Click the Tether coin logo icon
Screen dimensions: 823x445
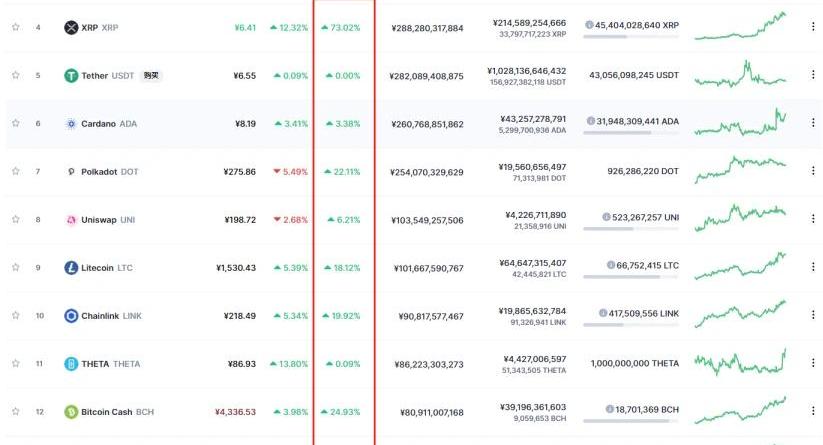[71, 76]
